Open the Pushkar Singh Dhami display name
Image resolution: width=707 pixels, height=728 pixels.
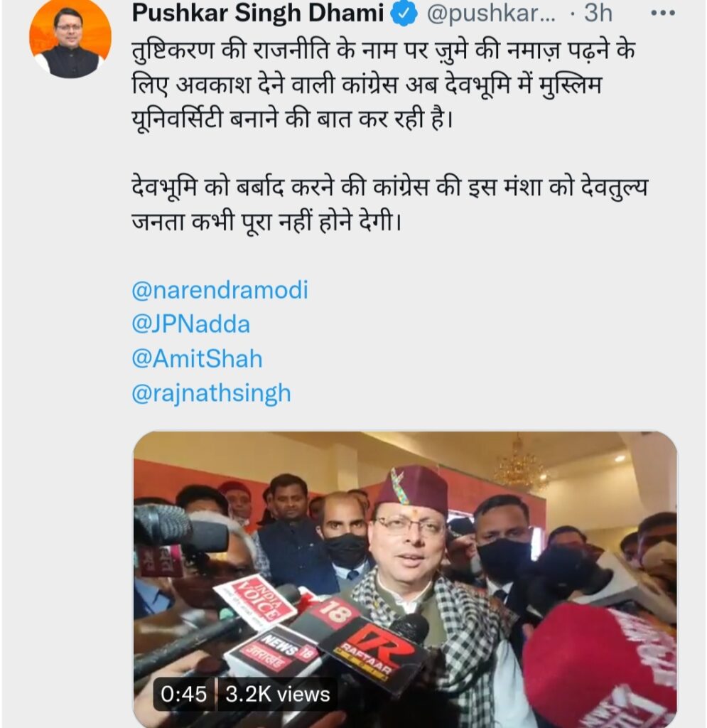[258, 13]
